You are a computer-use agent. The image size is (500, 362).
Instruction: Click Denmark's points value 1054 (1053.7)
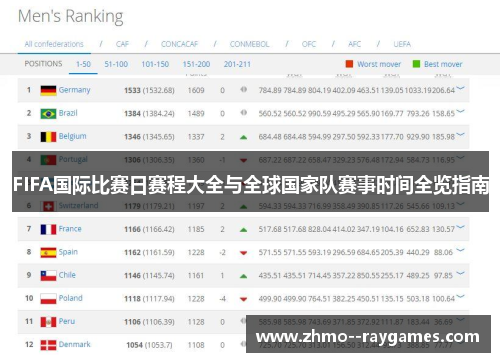tap(149, 345)
